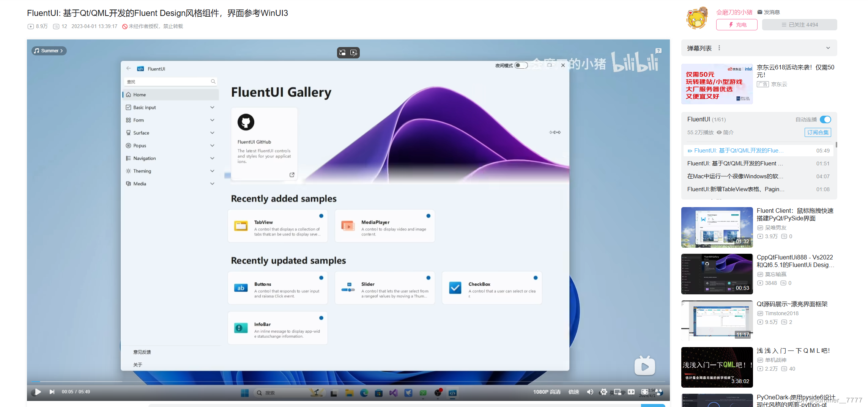The image size is (868, 407).
Task: Play the 在Mac中运行 playlist entry
Action: 758,176
